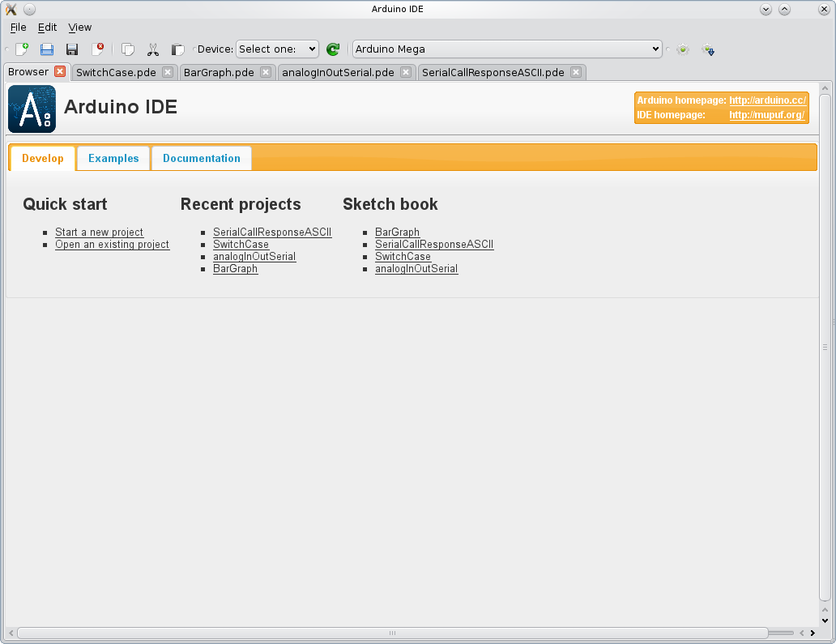836x644 pixels.
Task: Open BarGraph from Sketch book
Action: coord(397,232)
